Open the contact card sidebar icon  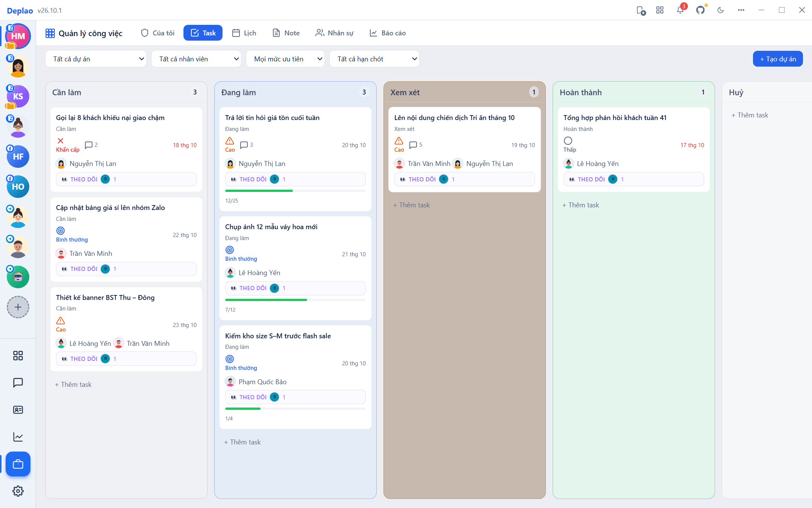tap(18, 410)
